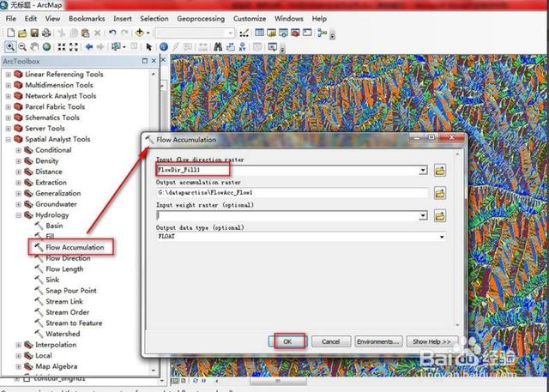Show the Table of Contents window
The width and height of the screenshot is (549, 392).
[x=259, y=33]
